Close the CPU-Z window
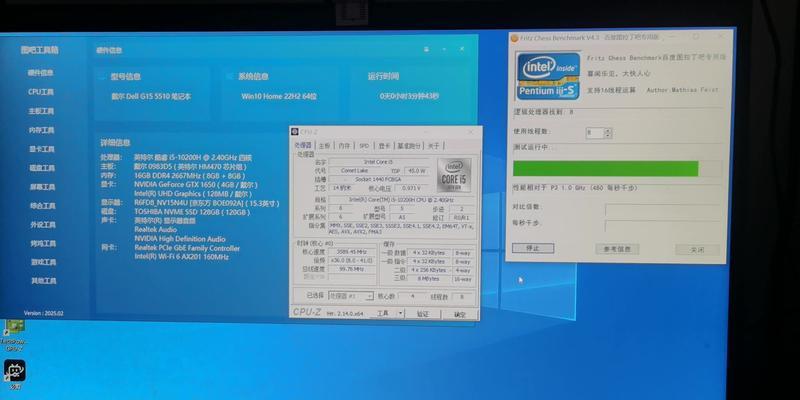Image resolution: width=800 pixels, height=400 pixels. tap(470, 132)
